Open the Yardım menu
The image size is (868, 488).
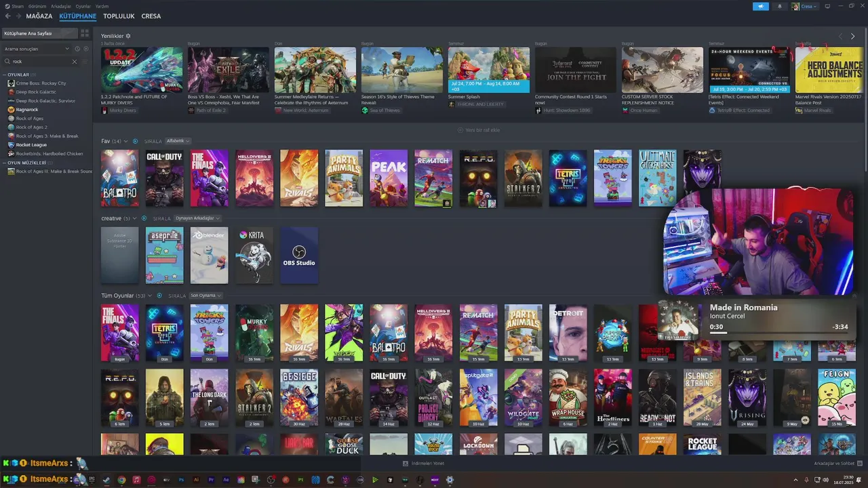pyautogui.click(x=102, y=6)
